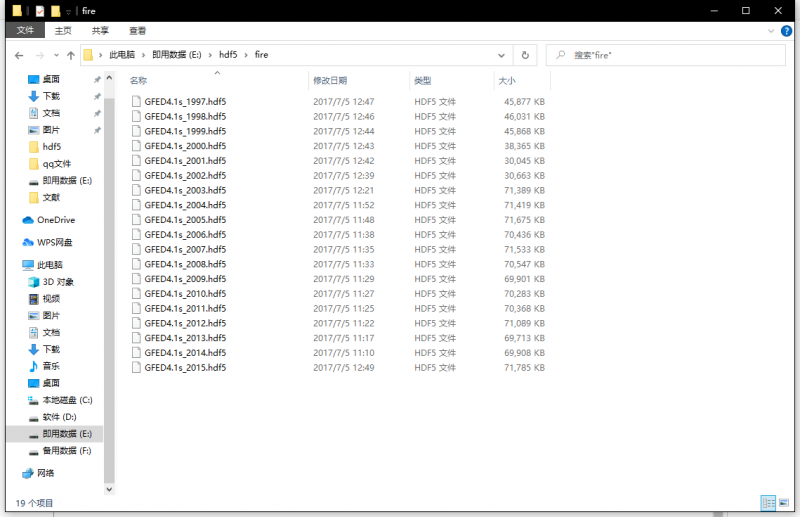The width and height of the screenshot is (800, 517).
Task: Select 本地磁盘 (C:) drive
Action: tap(66, 400)
